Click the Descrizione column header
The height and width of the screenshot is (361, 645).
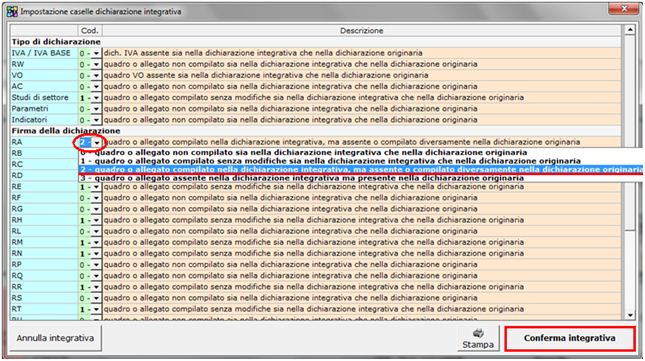(362, 30)
